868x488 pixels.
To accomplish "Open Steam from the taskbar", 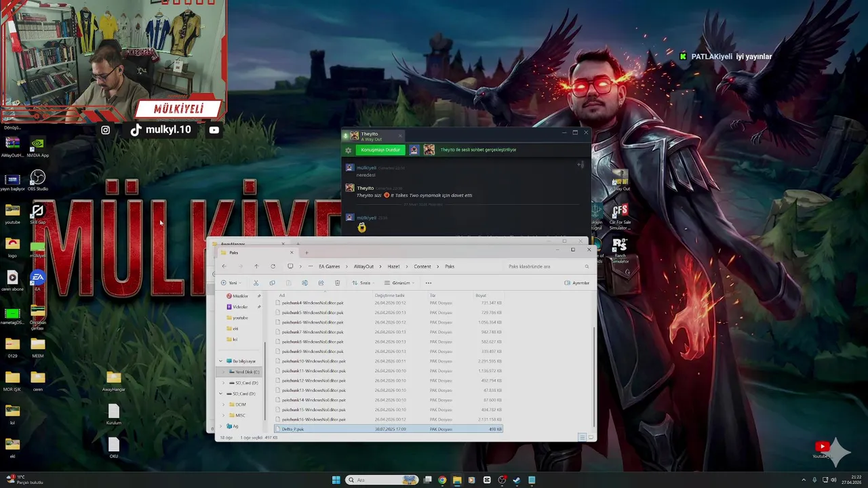I will pos(517,480).
